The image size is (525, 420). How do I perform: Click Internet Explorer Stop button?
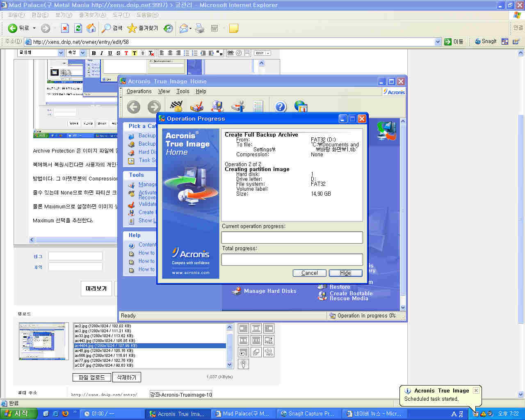click(x=65, y=28)
